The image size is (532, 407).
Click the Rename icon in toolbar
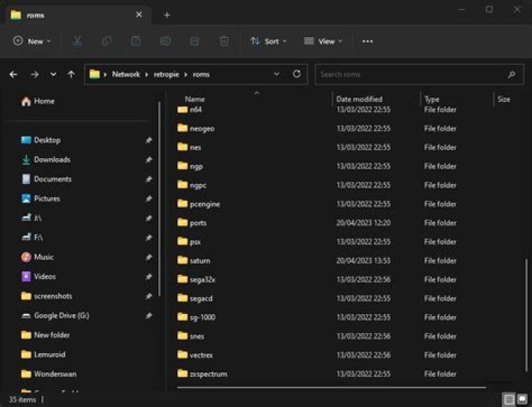point(166,41)
